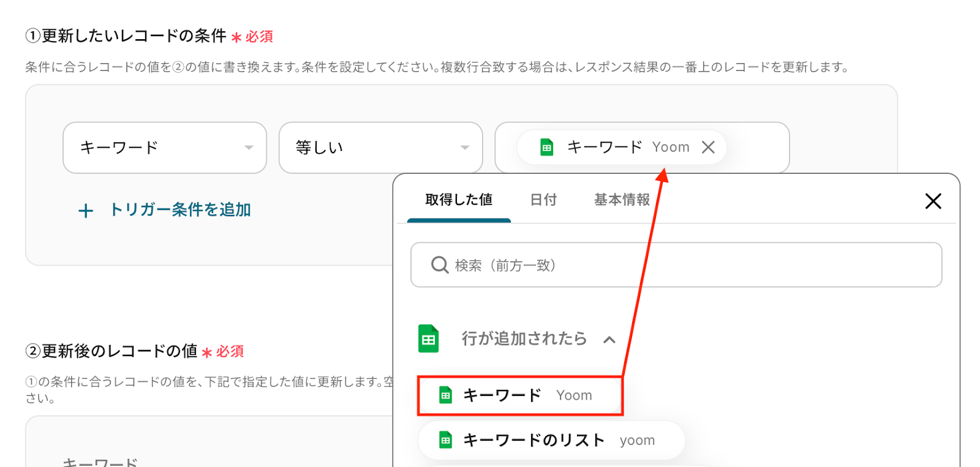Viewport: 980px width, 467px height.
Task: Switch to the 日付 tab
Action: point(543,200)
